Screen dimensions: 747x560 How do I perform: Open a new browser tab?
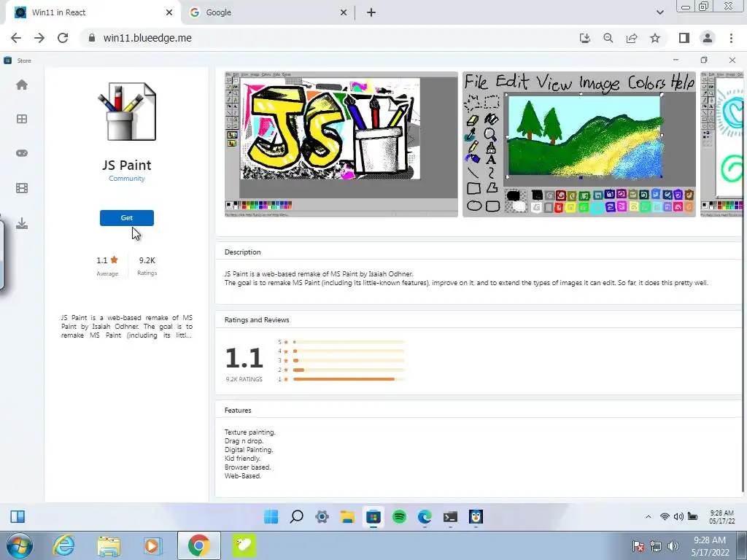(371, 12)
